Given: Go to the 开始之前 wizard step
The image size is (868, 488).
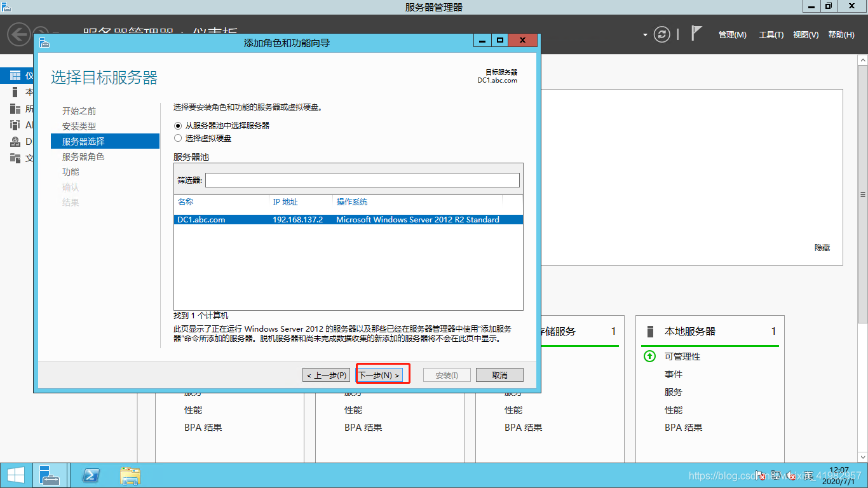Looking at the screenshot, I should 79,111.
